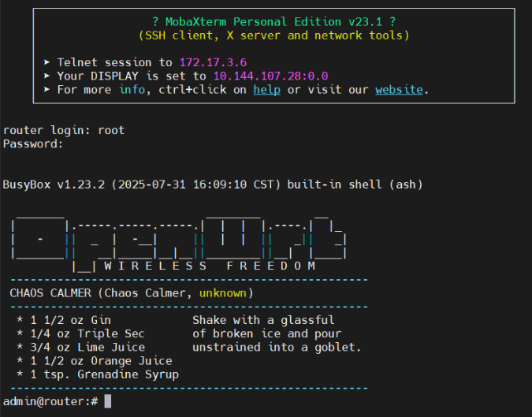Click 'unstrained into a goblet.' text

(277, 347)
